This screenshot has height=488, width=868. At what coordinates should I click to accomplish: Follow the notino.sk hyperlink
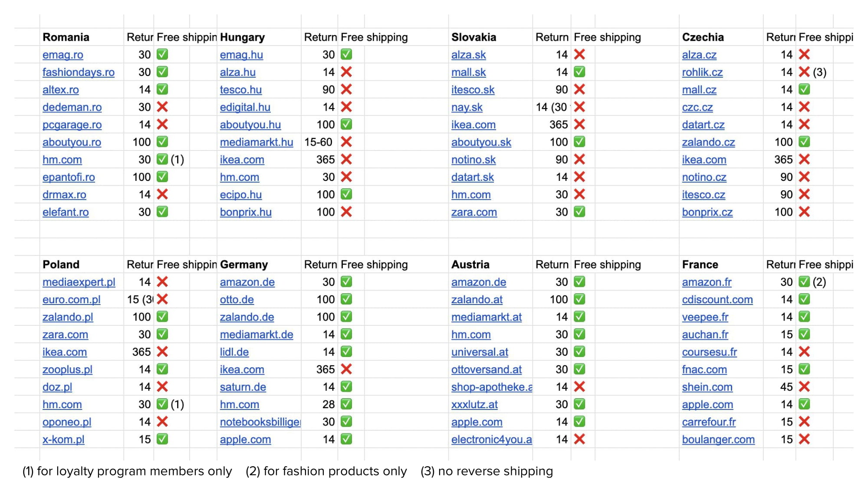coord(473,160)
